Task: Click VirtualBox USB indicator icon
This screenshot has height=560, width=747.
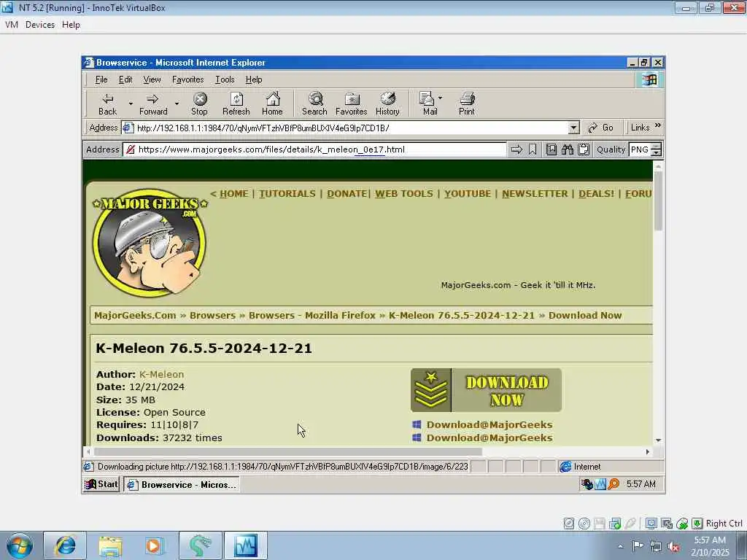Action: (x=630, y=524)
